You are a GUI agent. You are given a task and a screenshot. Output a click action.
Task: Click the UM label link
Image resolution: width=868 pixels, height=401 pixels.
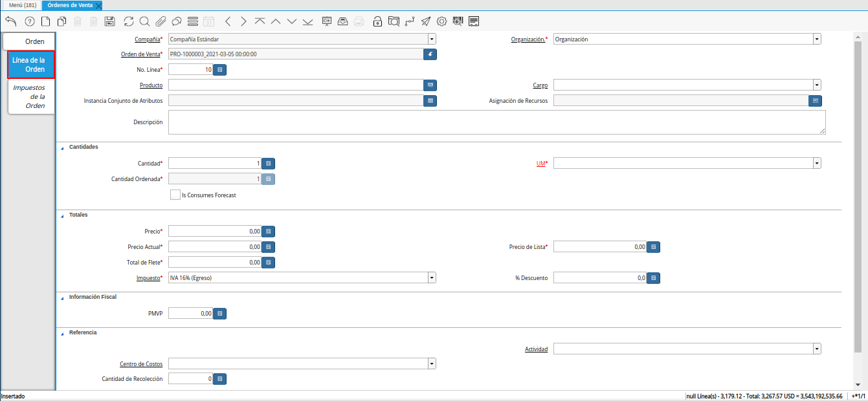click(x=541, y=164)
